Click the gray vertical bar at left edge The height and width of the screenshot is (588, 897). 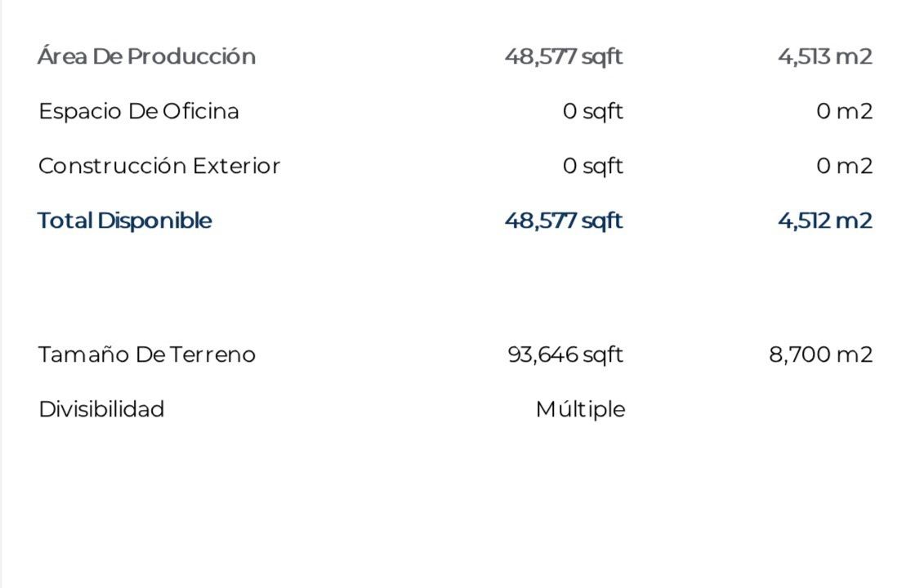click(2, 294)
